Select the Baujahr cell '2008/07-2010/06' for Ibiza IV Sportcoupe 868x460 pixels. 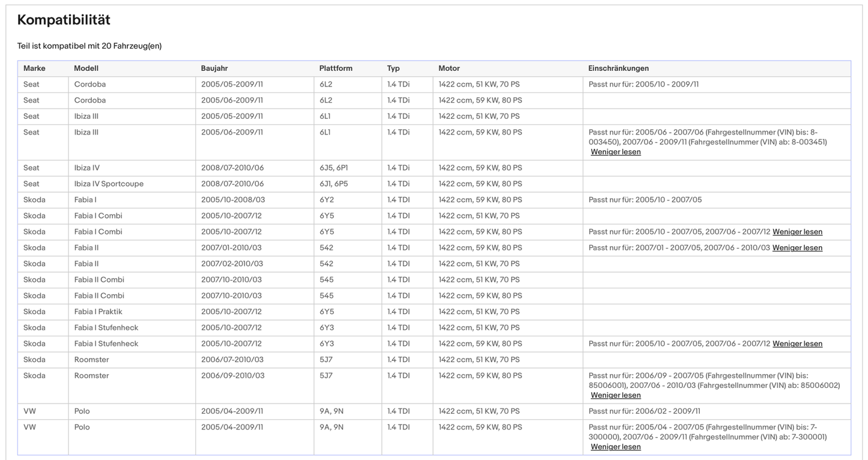(232, 184)
